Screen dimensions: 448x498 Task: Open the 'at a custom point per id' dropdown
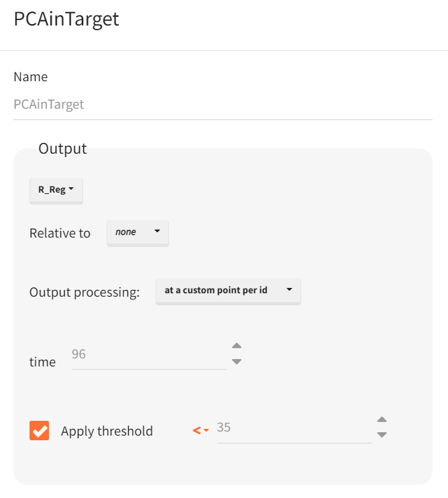(x=228, y=291)
